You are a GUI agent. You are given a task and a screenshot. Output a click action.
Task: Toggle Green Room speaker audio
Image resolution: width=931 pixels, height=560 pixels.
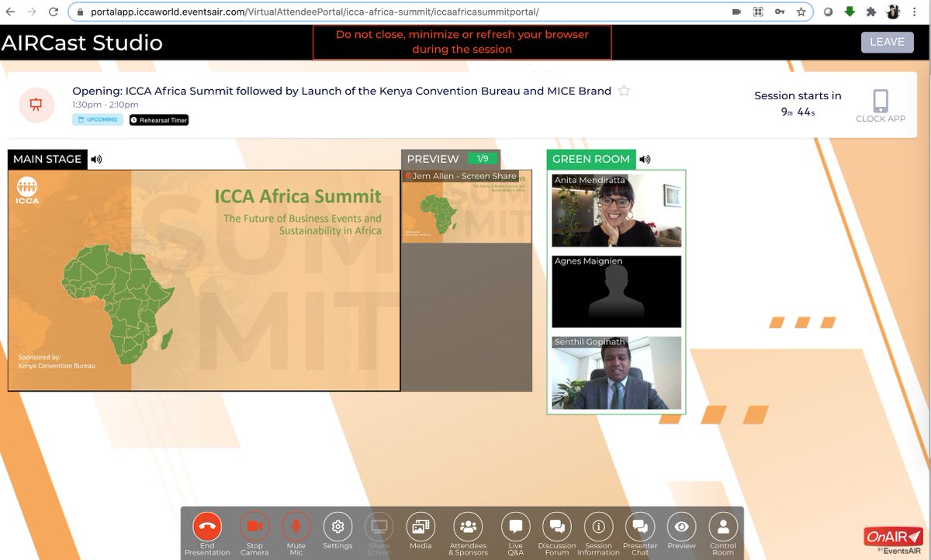[645, 159]
